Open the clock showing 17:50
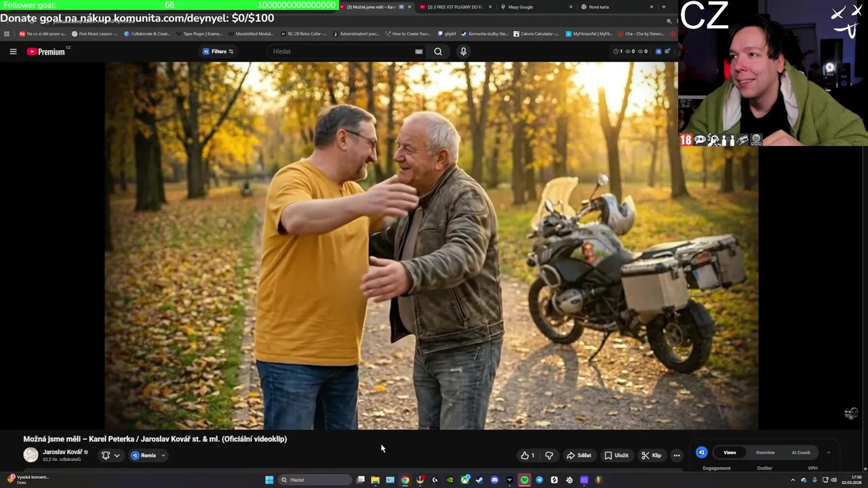Viewport: 868px width, 488px height. 852,480
